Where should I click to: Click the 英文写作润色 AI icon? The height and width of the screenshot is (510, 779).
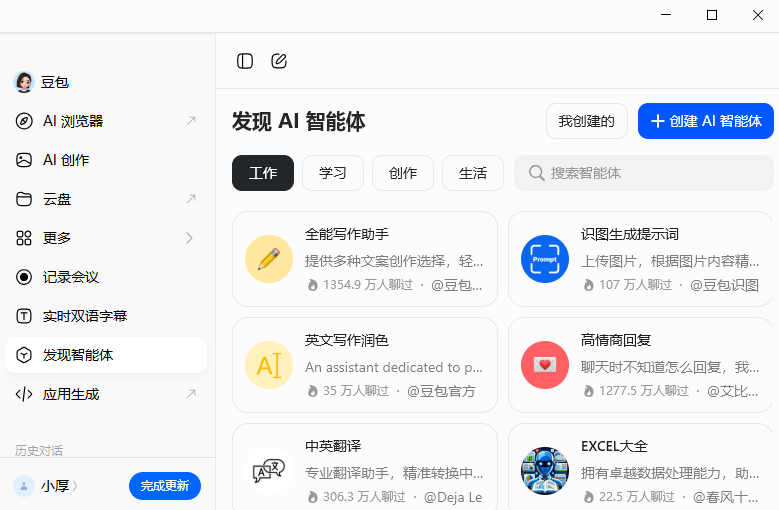coord(269,365)
